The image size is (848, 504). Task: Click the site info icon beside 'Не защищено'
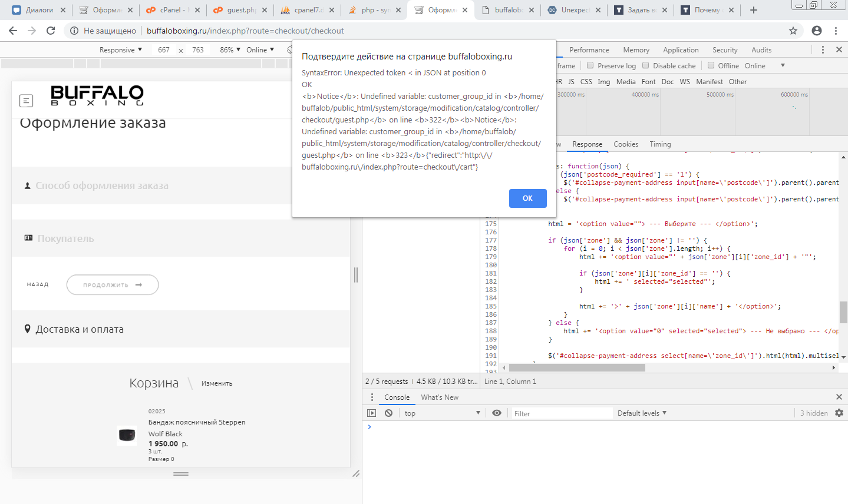click(x=74, y=31)
